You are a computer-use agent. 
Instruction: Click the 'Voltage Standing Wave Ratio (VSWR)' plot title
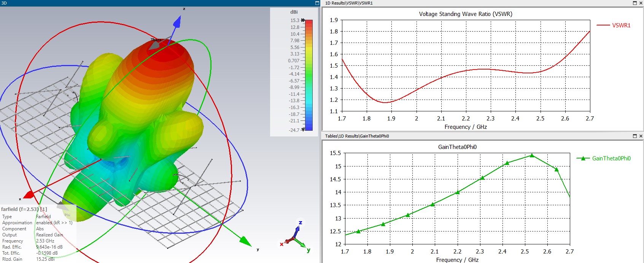466,14
